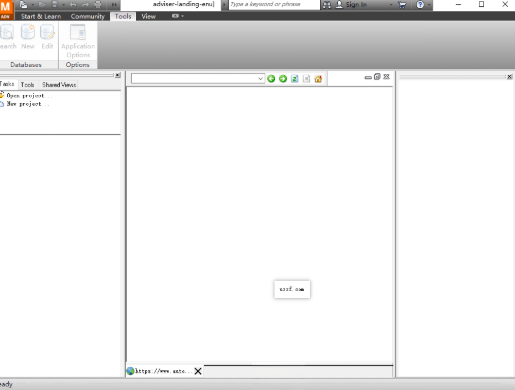The height and width of the screenshot is (390, 515).
Task: Stop loading the browser page
Action: click(306, 79)
